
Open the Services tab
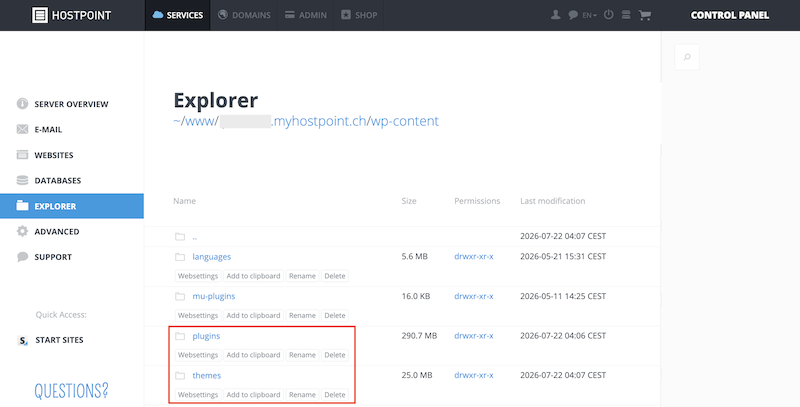[x=178, y=15]
